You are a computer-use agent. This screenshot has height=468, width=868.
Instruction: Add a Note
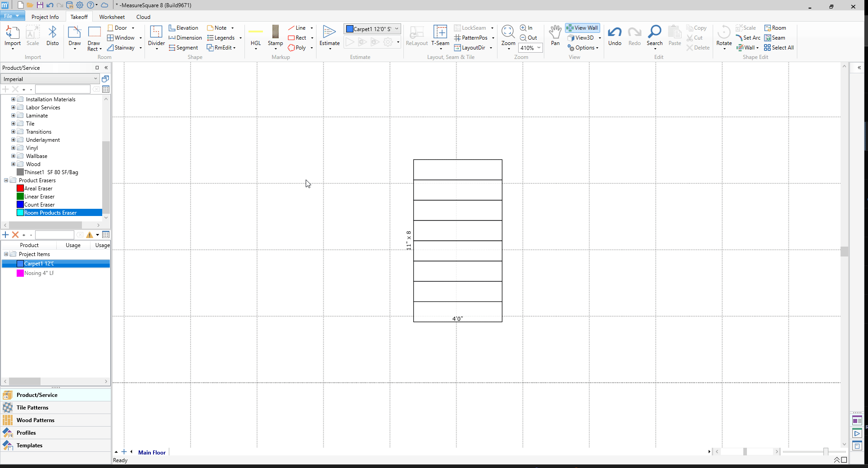[x=217, y=28]
